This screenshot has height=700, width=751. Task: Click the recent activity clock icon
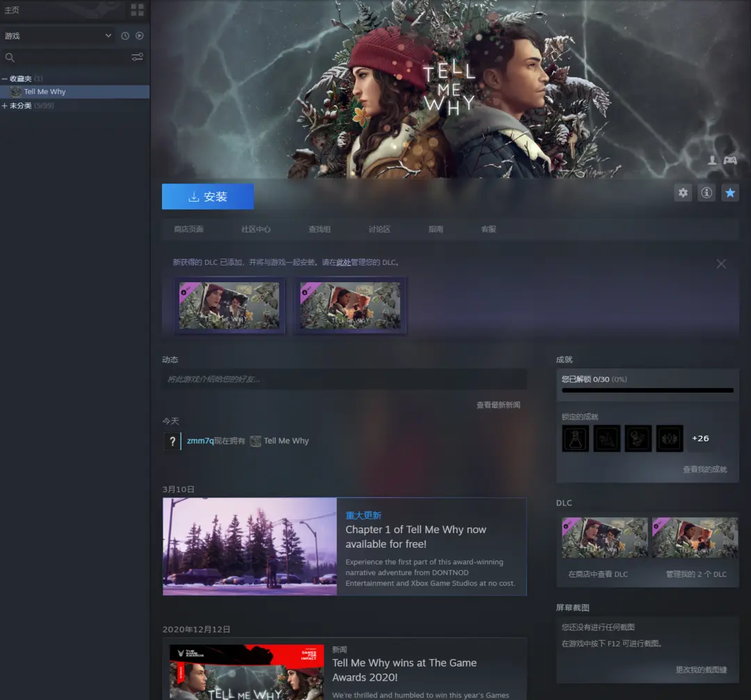tap(125, 36)
